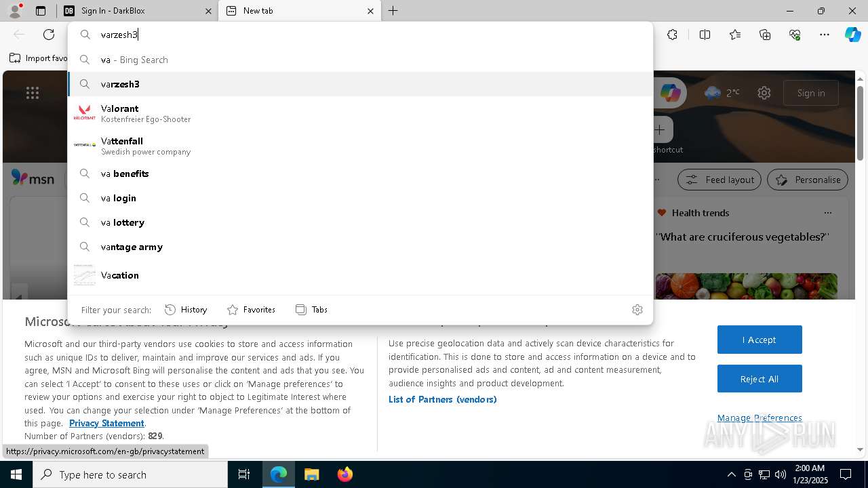This screenshot has height=488, width=868.
Task: Open Task View on taskbar
Action: [x=244, y=474]
